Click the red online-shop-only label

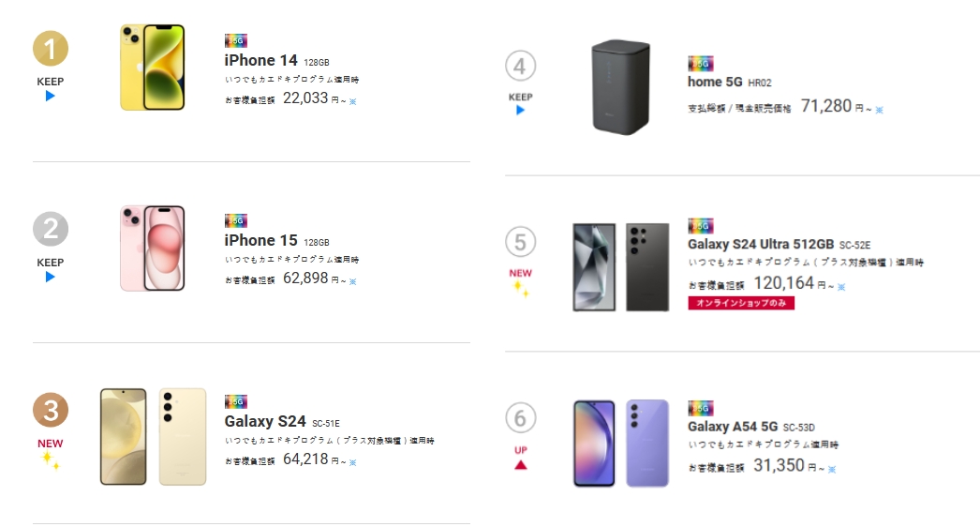click(x=741, y=303)
